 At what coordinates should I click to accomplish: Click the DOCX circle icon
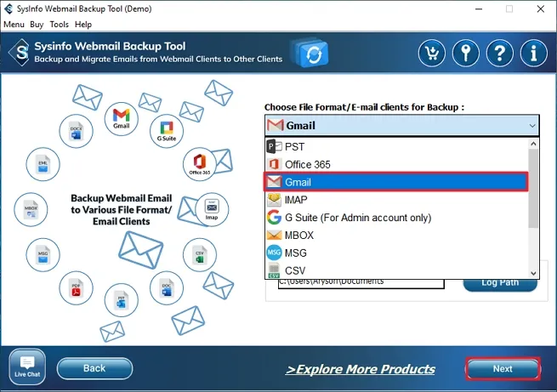[76, 131]
